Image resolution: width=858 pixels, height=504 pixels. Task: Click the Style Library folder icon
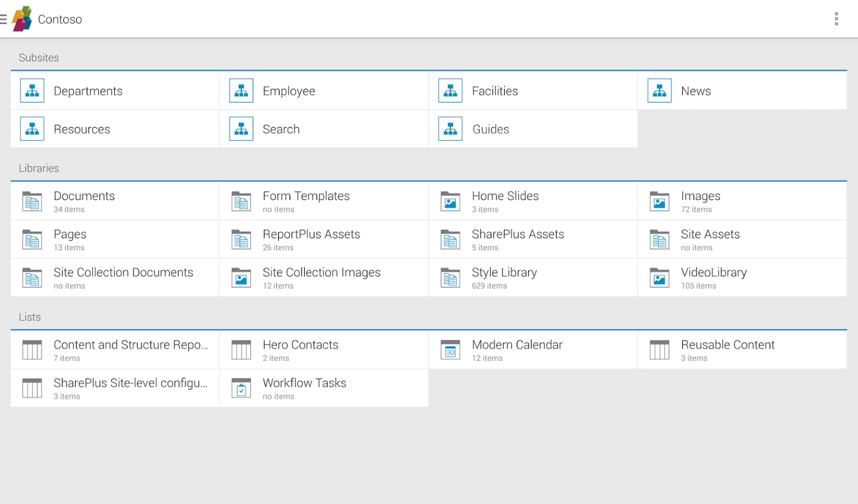[450, 277]
